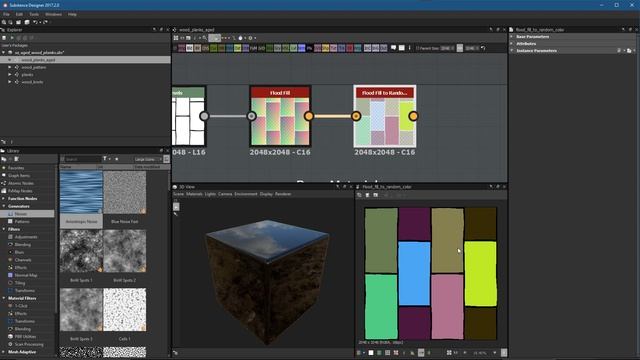640x360 pixels.
Task: Add an FX-Map node from toolbar
Action: tap(253, 48)
